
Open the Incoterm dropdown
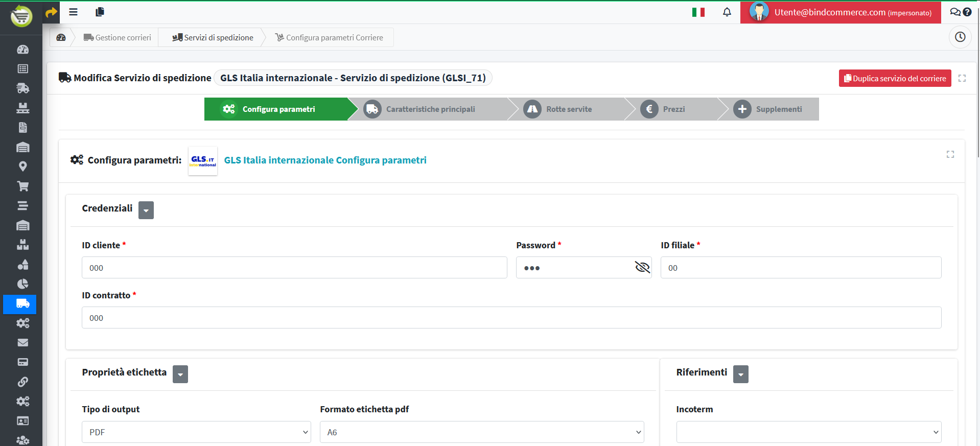[x=808, y=432]
